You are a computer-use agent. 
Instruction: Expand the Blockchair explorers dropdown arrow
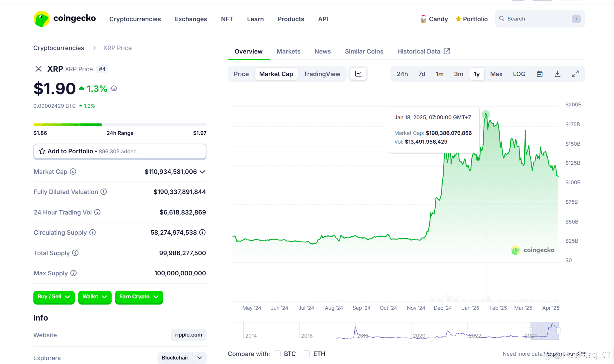click(x=200, y=358)
